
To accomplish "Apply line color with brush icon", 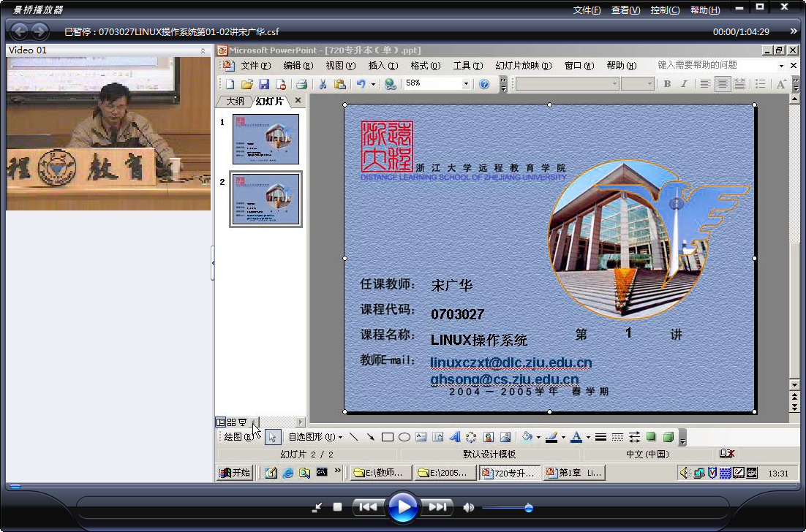I will (x=551, y=437).
